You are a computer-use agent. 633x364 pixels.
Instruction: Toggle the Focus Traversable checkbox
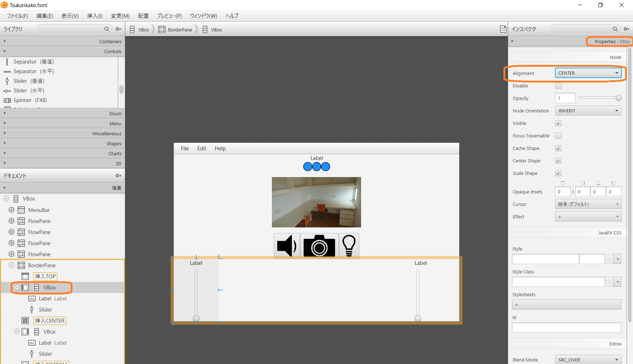[558, 136]
